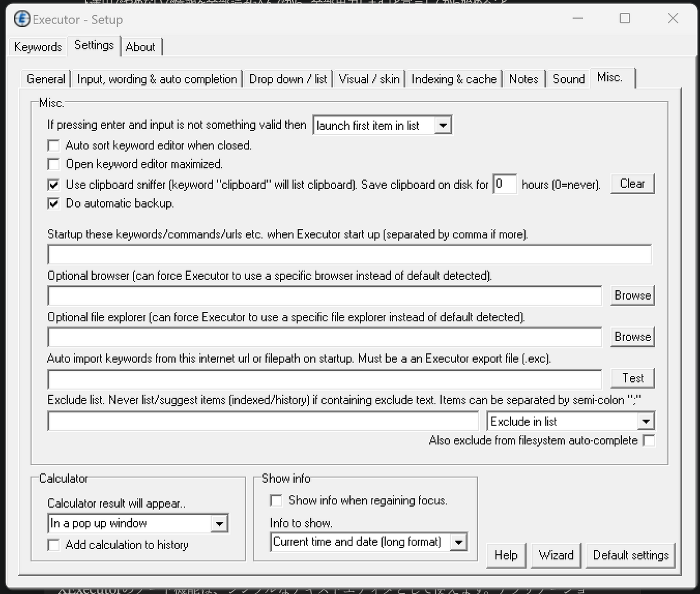Viewport: 700px width, 594px height.
Task: Tick Open keyword editor maximized checkbox
Action: 54,164
